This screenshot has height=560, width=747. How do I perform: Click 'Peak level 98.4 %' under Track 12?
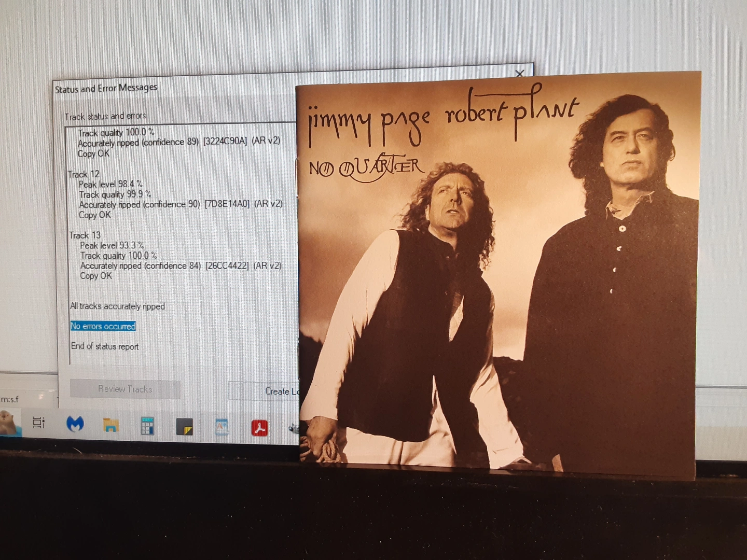click(110, 184)
